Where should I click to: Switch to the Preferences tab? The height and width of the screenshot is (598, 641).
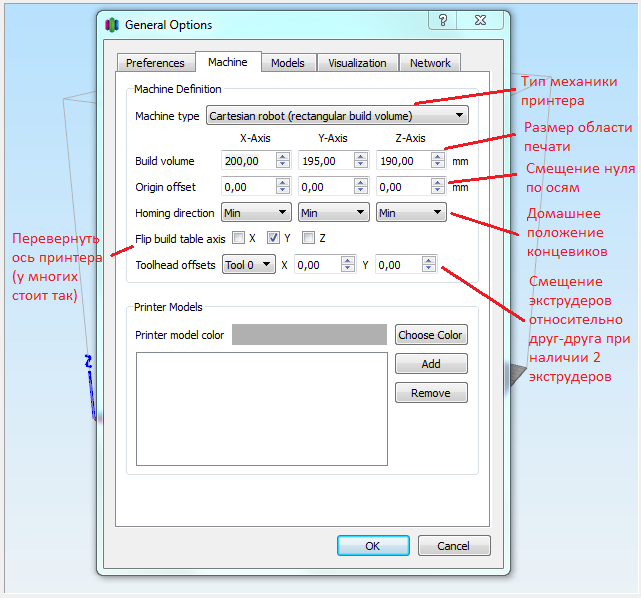(x=155, y=63)
